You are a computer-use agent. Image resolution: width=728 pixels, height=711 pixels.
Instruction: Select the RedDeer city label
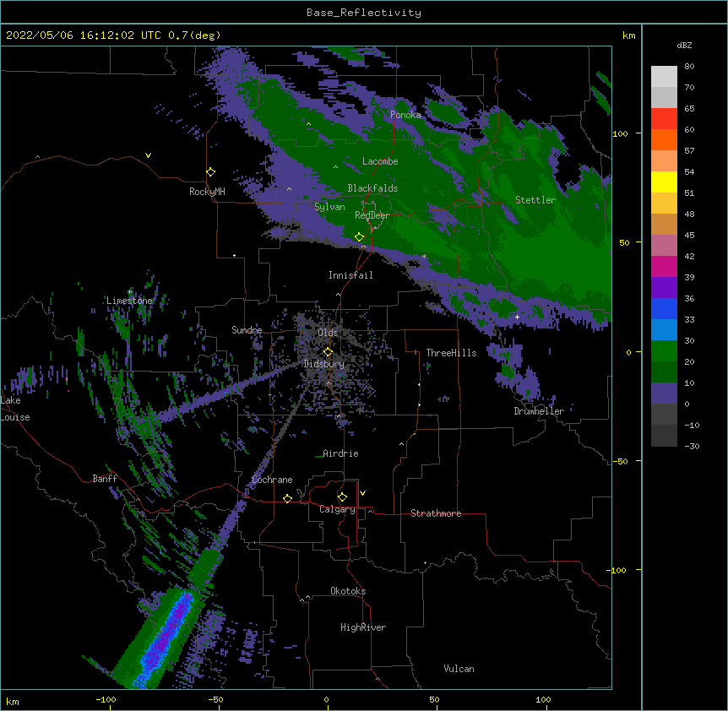[372, 215]
